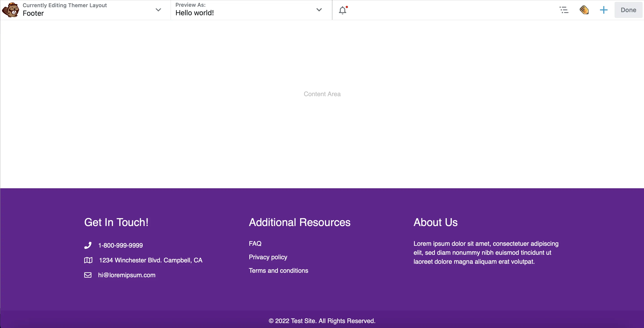Open the outline panel list icon
The height and width of the screenshot is (328, 644).
(564, 10)
